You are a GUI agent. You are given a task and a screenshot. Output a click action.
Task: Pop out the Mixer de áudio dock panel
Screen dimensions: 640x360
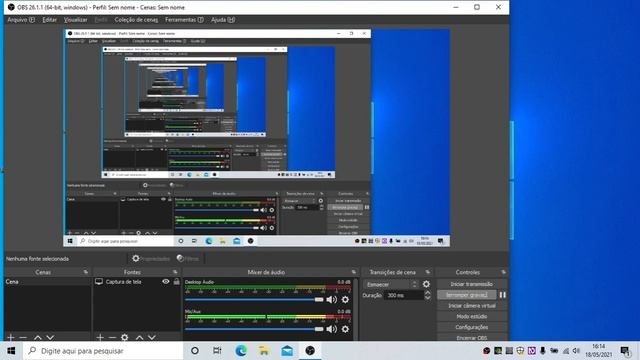click(x=353, y=272)
